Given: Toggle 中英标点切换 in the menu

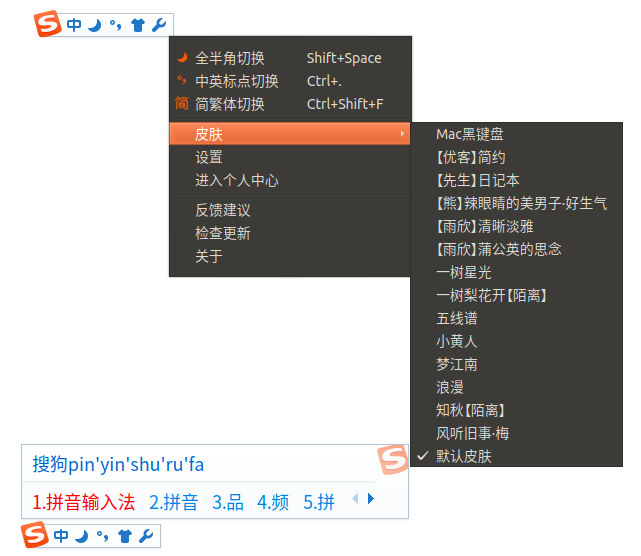Looking at the screenshot, I should (x=236, y=81).
